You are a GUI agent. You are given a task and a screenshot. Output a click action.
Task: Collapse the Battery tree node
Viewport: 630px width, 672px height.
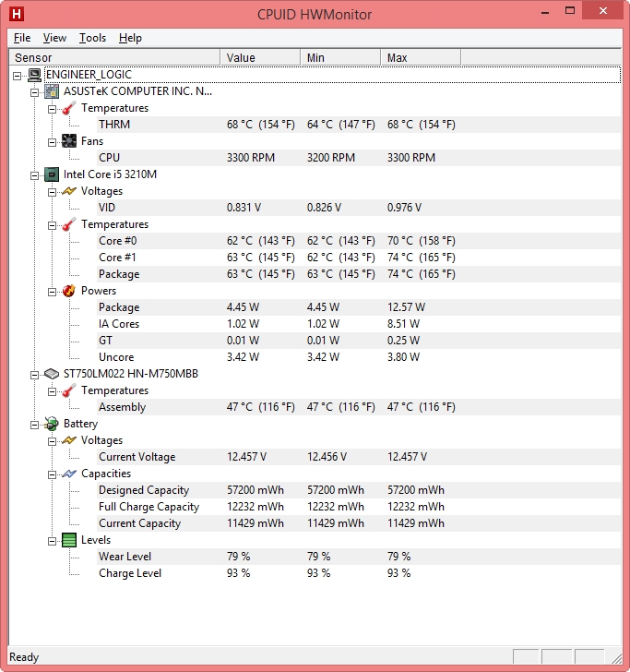[x=35, y=424]
